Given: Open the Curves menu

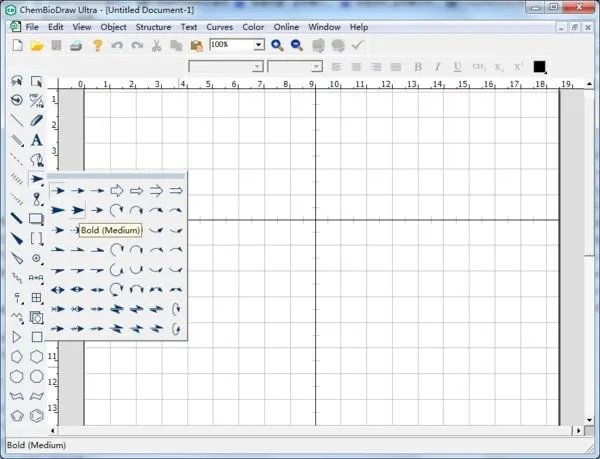Looking at the screenshot, I should click(220, 27).
